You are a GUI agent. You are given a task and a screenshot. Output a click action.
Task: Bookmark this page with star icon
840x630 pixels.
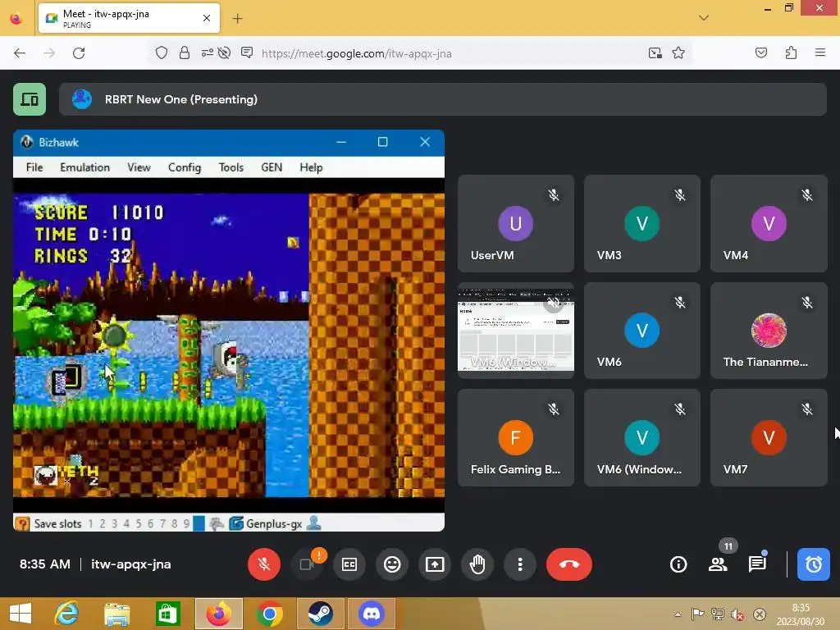678,52
